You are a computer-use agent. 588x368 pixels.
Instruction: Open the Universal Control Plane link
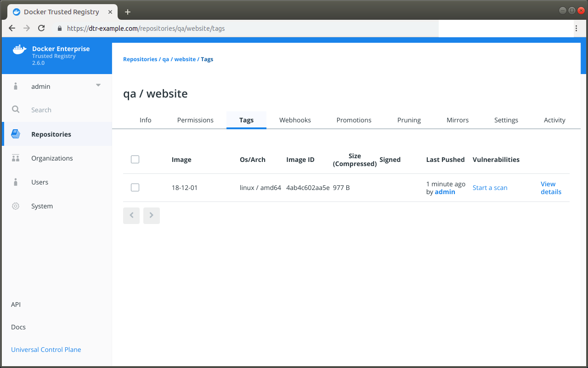pos(46,350)
